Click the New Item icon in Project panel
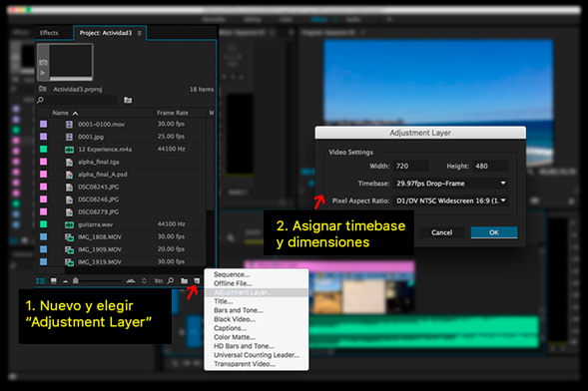 [x=197, y=280]
